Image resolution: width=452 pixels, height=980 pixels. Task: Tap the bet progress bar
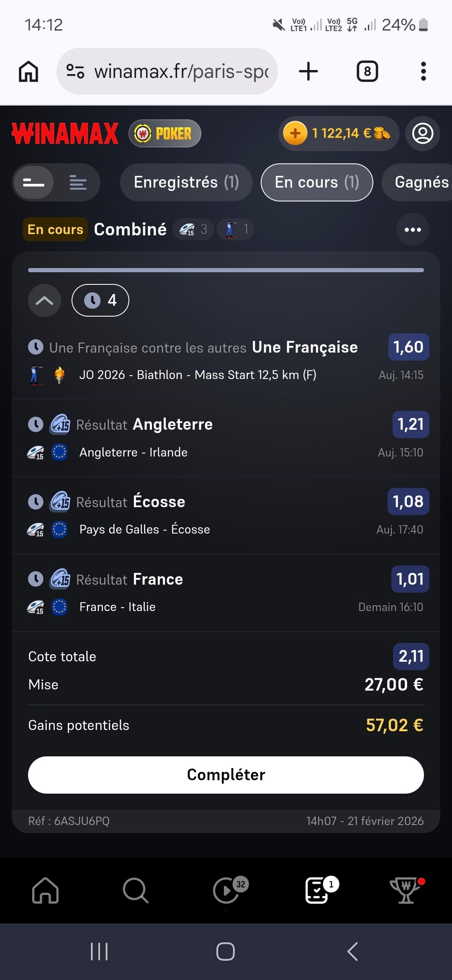pos(226,270)
